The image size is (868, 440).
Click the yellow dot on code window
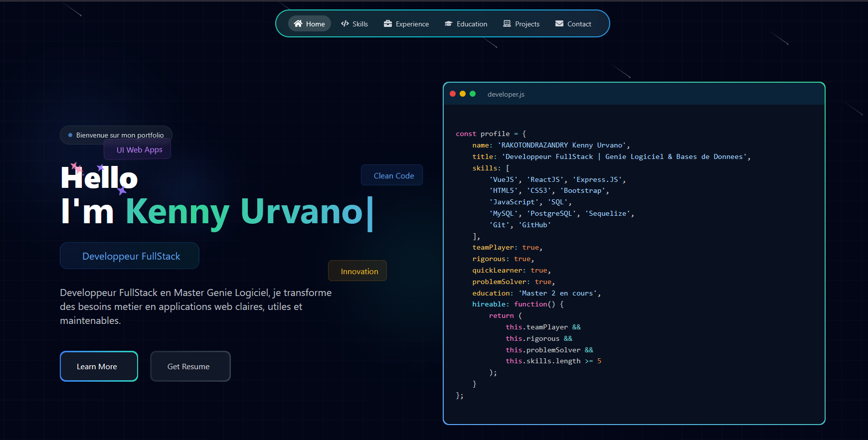click(x=463, y=94)
